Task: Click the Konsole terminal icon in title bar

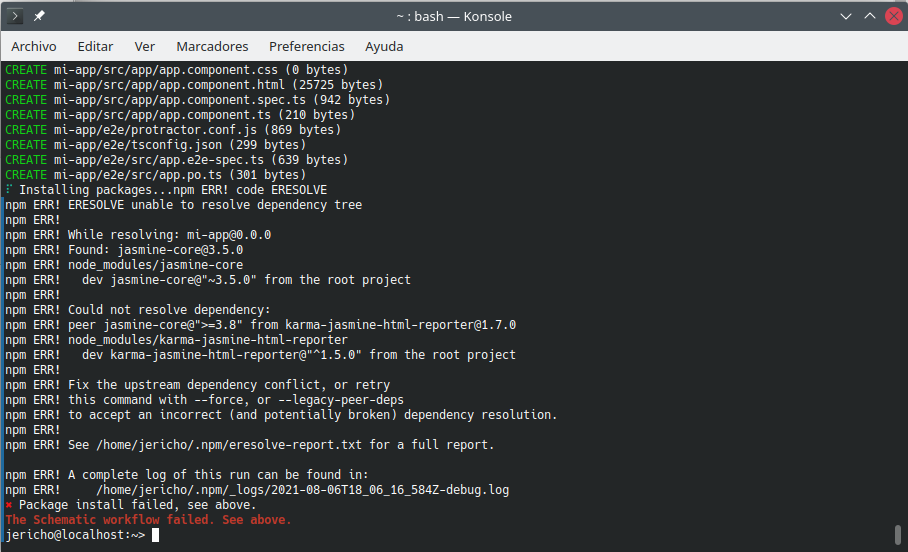Action: 16,16
